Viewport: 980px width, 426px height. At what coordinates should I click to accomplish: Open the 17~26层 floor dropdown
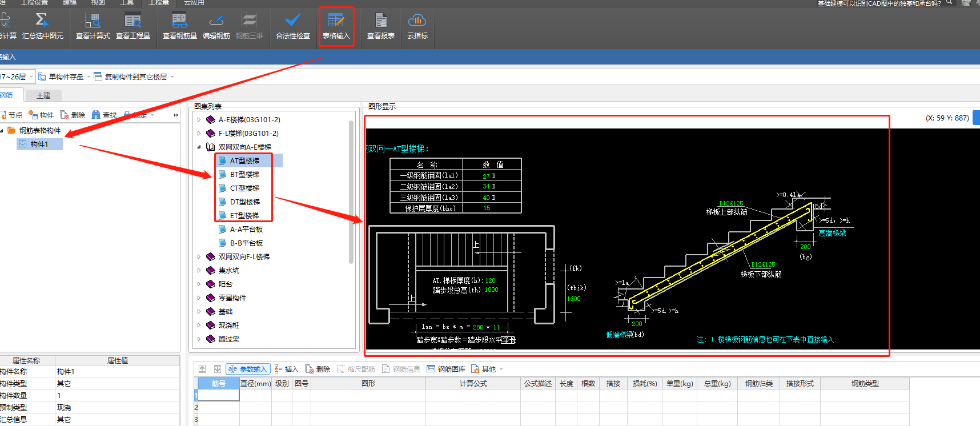(x=32, y=77)
